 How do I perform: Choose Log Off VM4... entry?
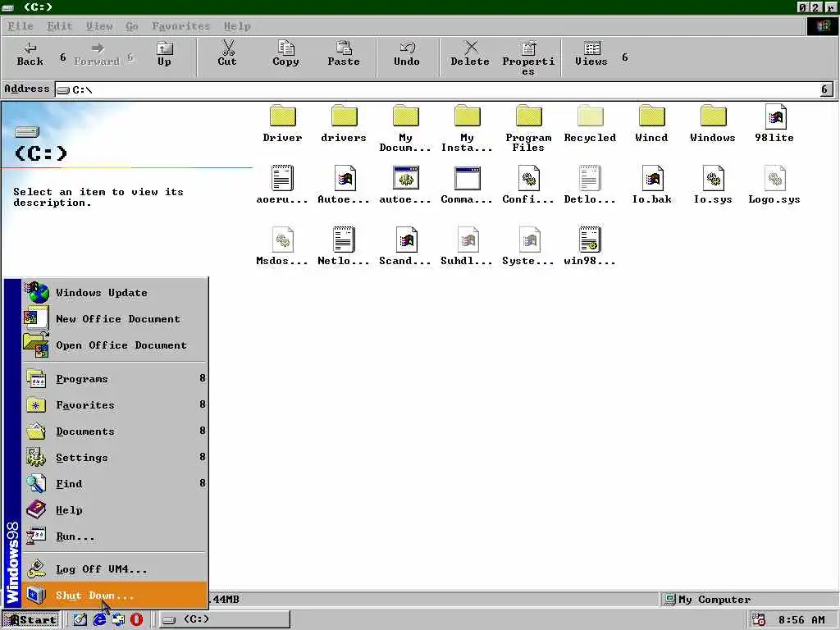click(x=115, y=569)
